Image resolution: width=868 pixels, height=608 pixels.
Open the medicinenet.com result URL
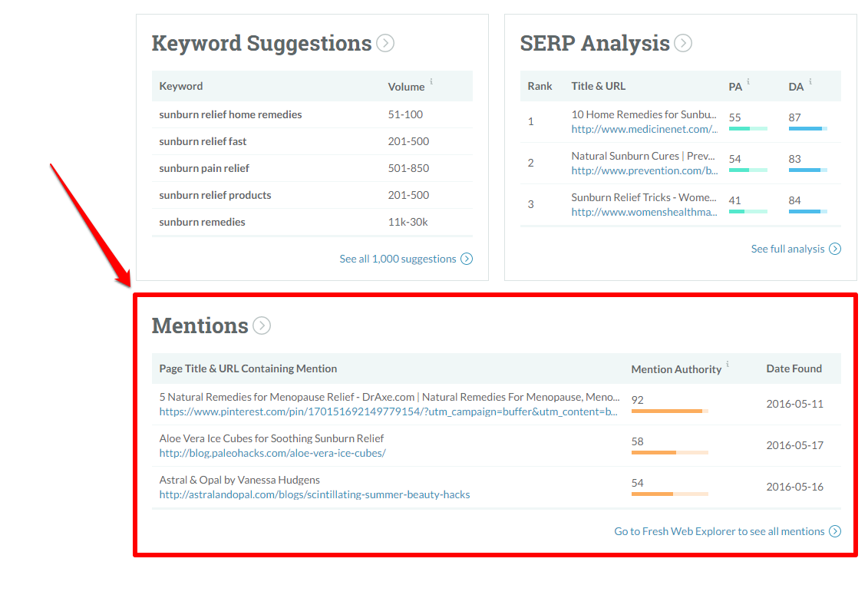tap(644, 129)
